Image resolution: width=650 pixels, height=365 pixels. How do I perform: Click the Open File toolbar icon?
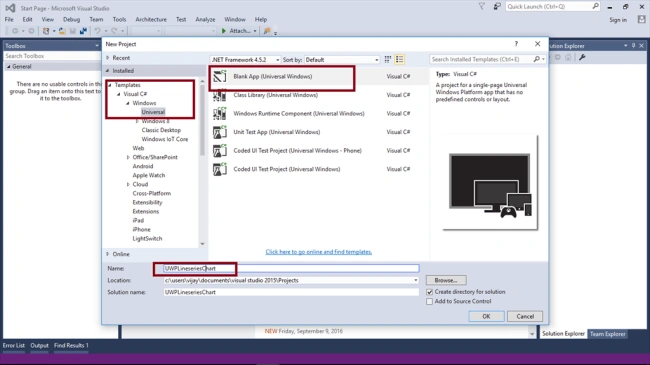pos(62,31)
